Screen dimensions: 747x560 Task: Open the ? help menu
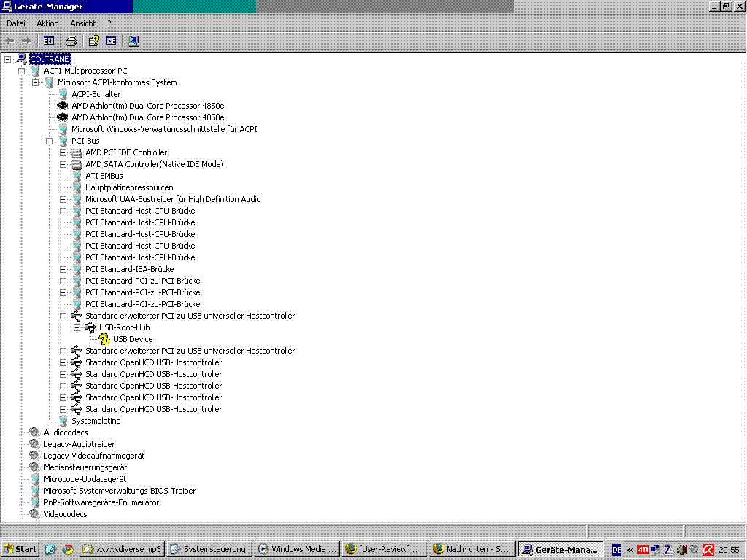click(109, 23)
